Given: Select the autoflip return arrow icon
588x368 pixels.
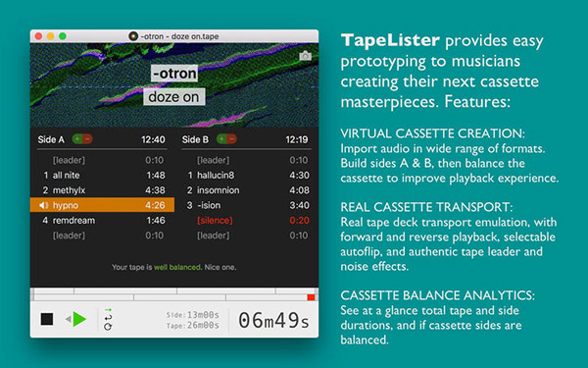Looking at the screenshot, I should tap(108, 318).
